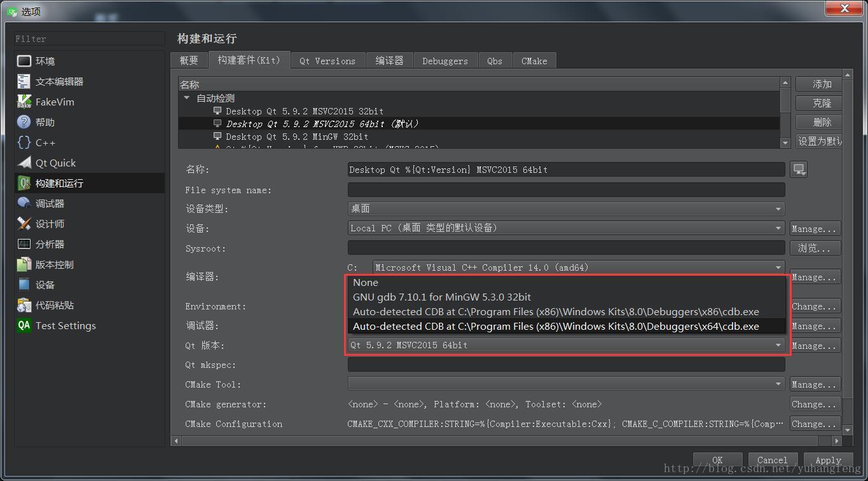Click the horizontal scrollbar left arrow

[x=176, y=440]
